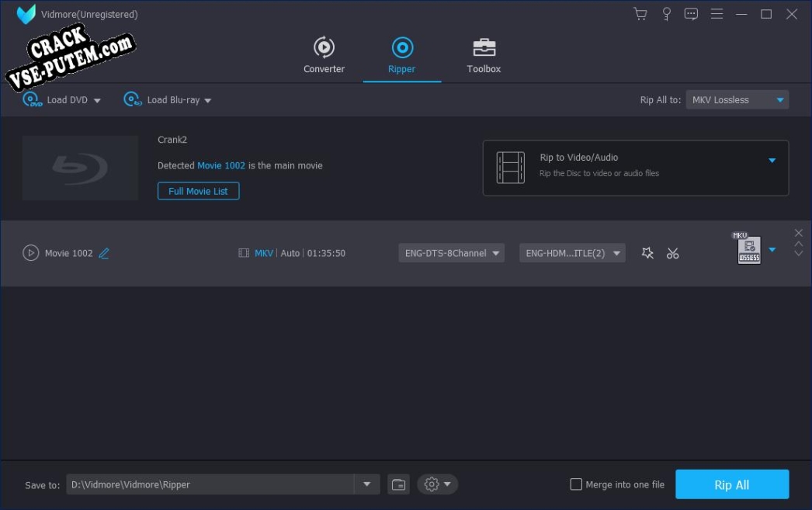Screen dimensions: 812x510
Task: Click the film icon beside MKV label
Action: click(244, 253)
